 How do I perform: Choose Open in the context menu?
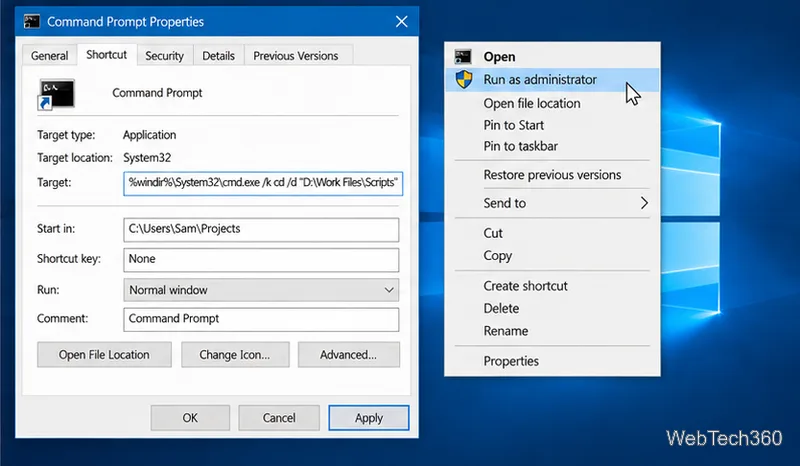(x=552, y=57)
